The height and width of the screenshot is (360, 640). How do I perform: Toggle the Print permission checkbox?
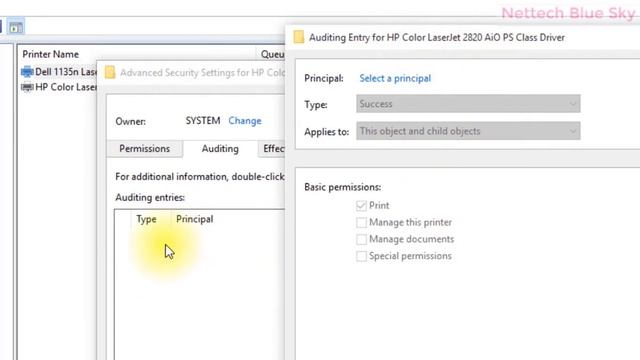pos(361,206)
